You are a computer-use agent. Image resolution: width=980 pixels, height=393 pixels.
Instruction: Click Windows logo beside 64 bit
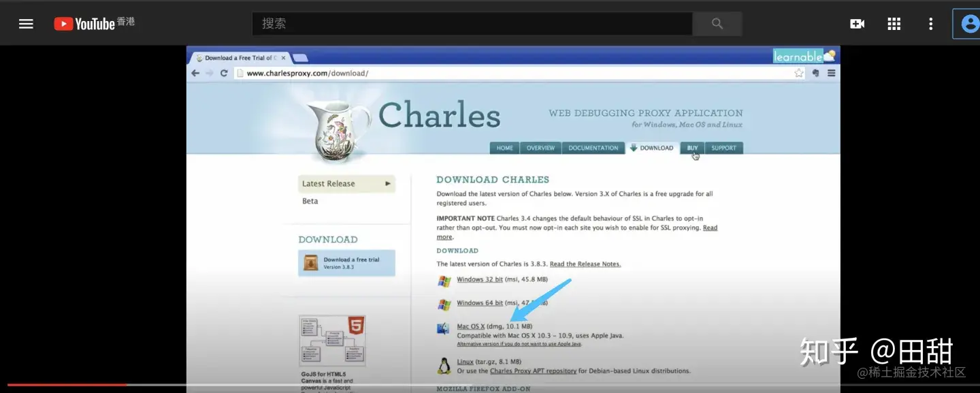(x=444, y=304)
